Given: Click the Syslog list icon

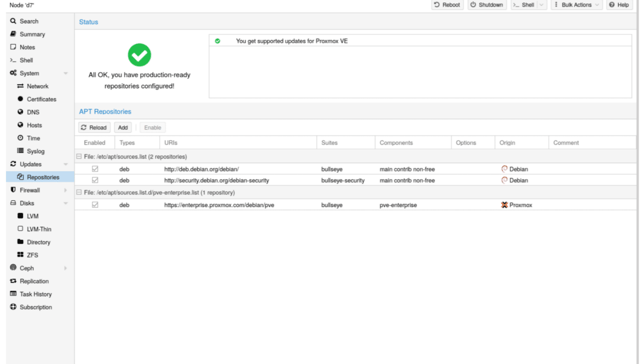Looking at the screenshot, I should (20, 150).
